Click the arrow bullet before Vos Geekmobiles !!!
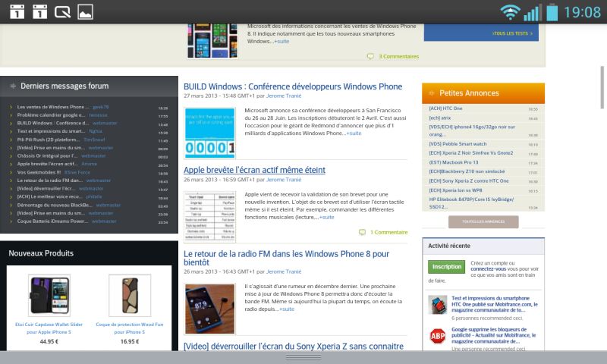 point(11,172)
